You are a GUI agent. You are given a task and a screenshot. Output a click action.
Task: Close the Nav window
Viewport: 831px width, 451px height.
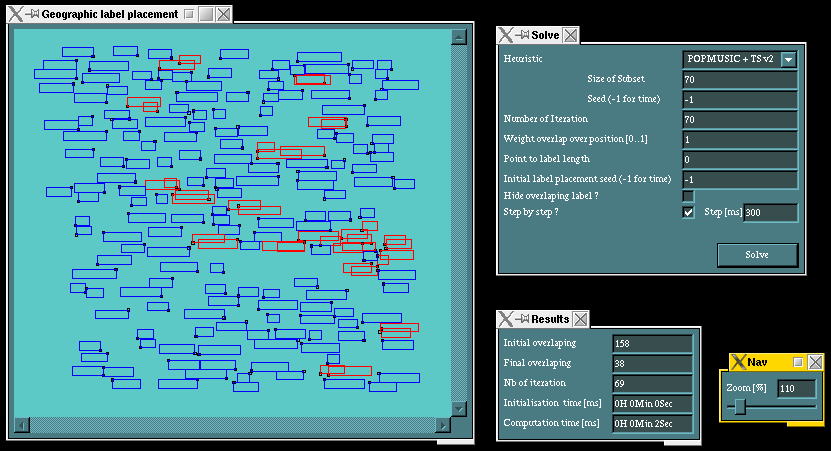pyautogui.click(x=816, y=362)
